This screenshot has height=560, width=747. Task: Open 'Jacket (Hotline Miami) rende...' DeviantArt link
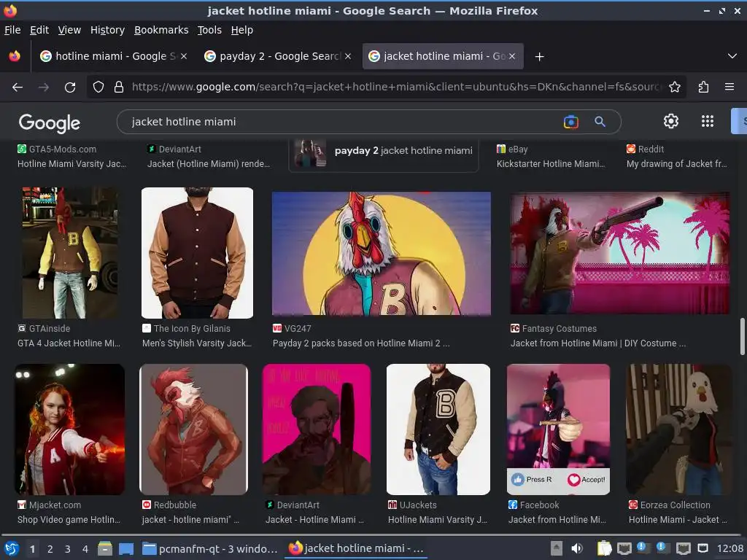click(x=209, y=164)
